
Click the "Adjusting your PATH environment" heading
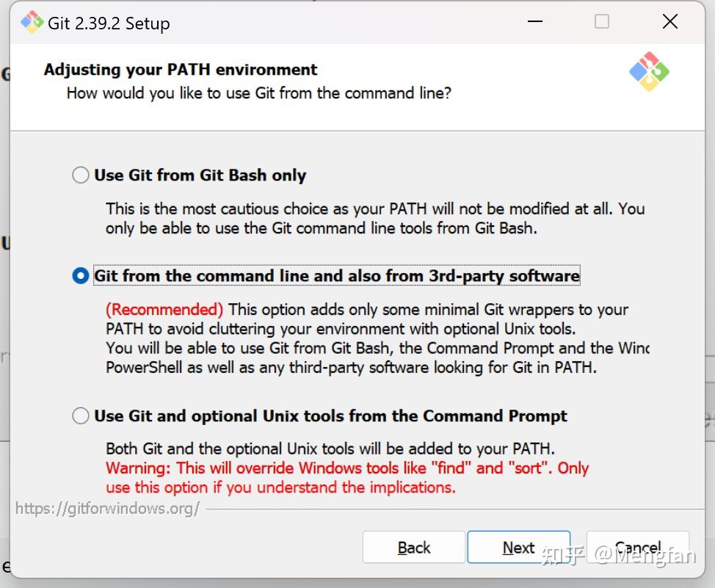pos(181,70)
